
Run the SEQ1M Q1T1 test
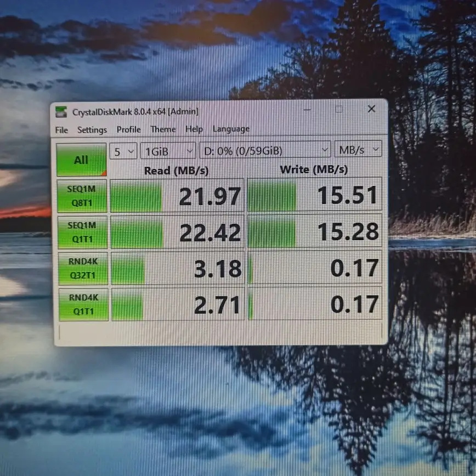click(x=82, y=232)
